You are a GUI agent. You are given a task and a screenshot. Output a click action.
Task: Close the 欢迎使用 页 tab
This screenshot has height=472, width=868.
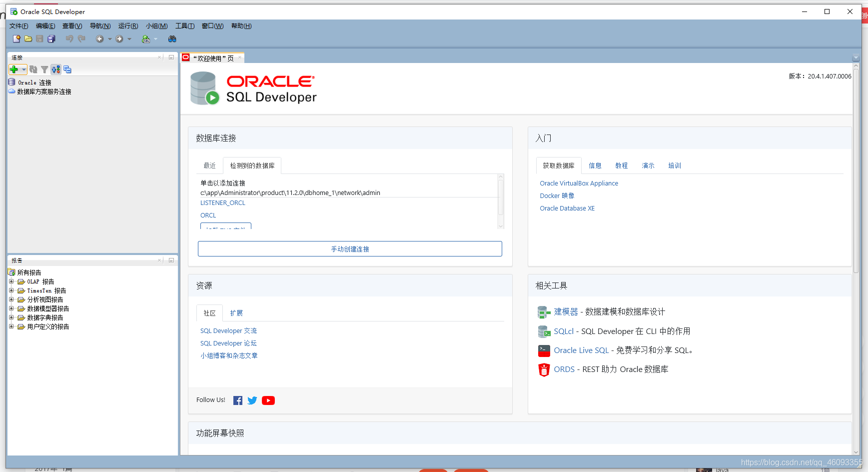pyautogui.click(x=240, y=57)
